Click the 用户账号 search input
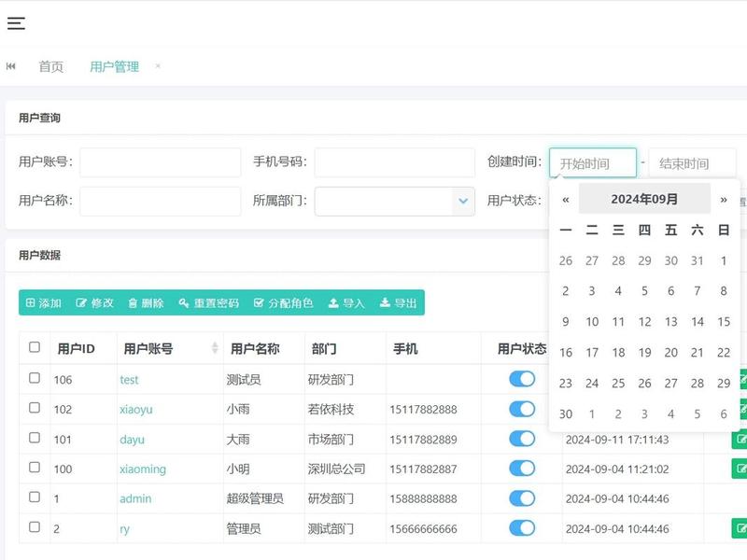Viewport: 747px width, 560px height. pyautogui.click(x=160, y=162)
